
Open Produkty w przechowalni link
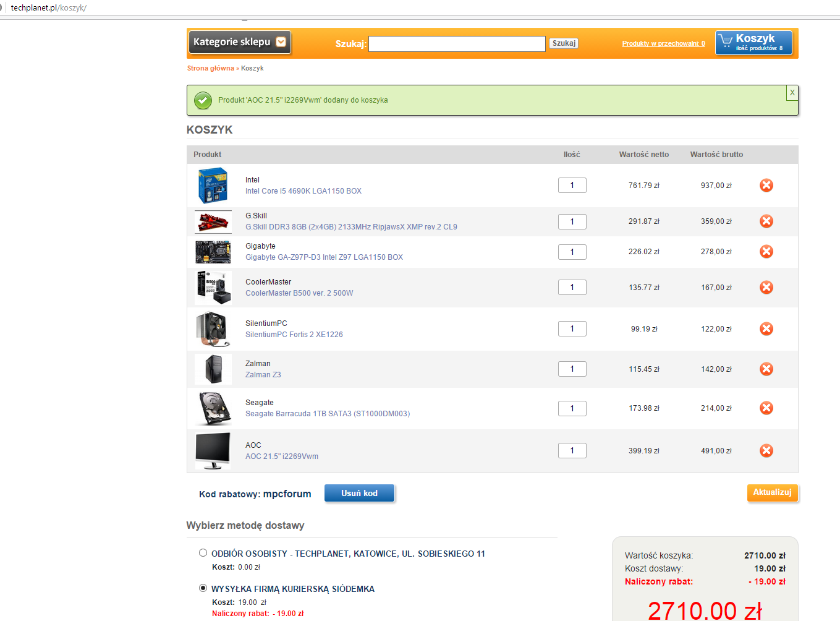tap(663, 44)
